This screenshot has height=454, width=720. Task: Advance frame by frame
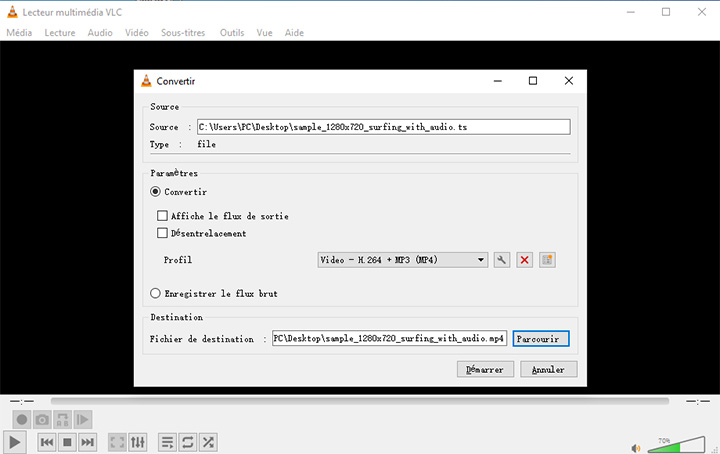click(x=83, y=420)
